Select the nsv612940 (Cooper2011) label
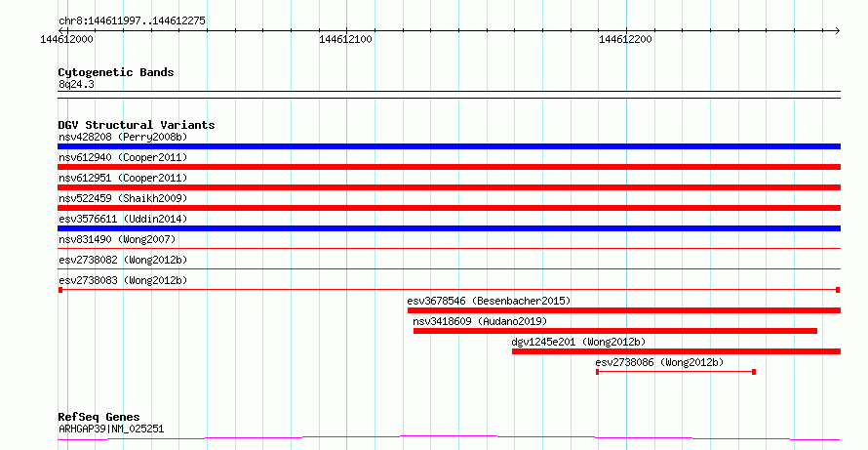 (123, 157)
